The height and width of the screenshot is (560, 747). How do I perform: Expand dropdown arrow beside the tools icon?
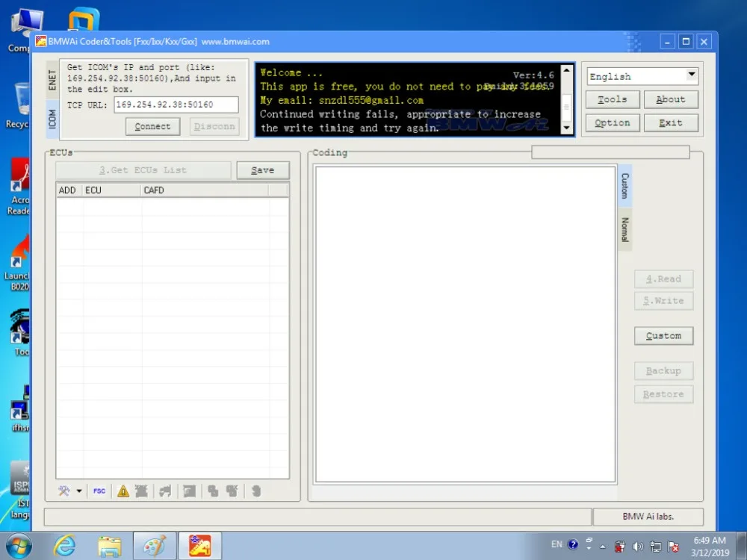79,491
